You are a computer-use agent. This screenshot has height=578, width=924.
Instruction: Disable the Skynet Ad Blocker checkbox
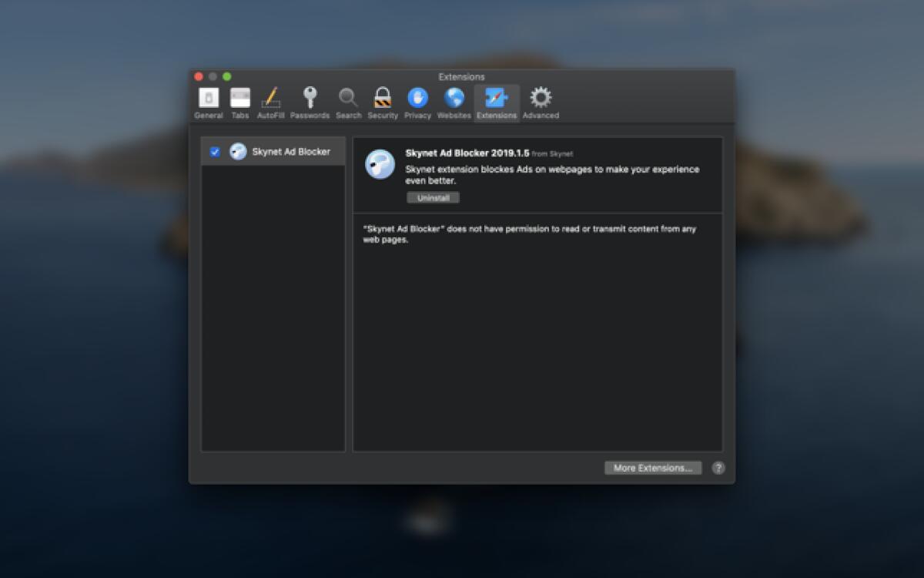(213, 152)
